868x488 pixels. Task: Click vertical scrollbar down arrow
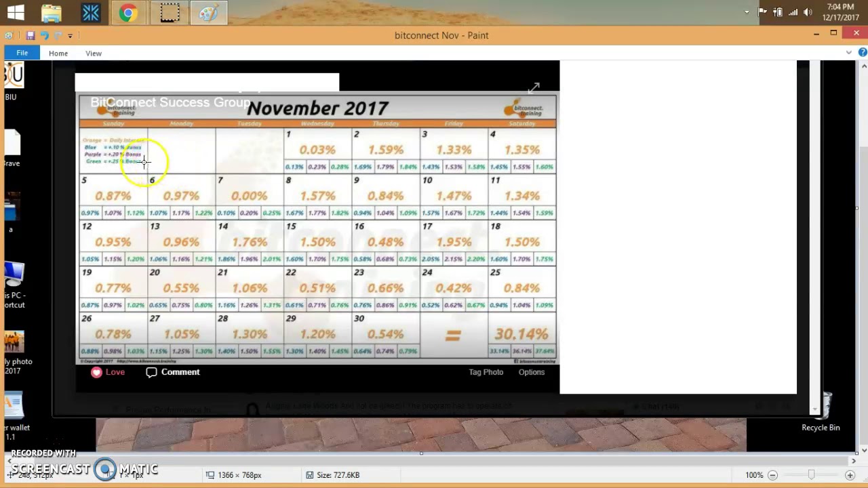pyautogui.click(x=863, y=451)
